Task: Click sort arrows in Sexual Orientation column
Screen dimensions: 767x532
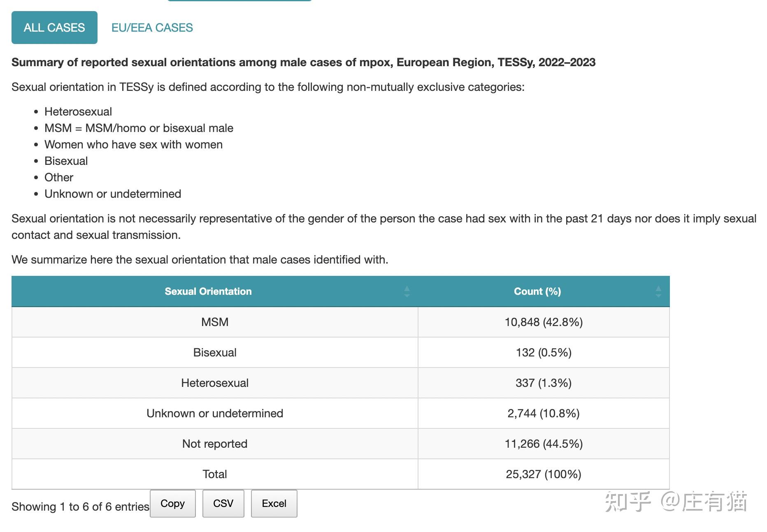Action: click(407, 291)
